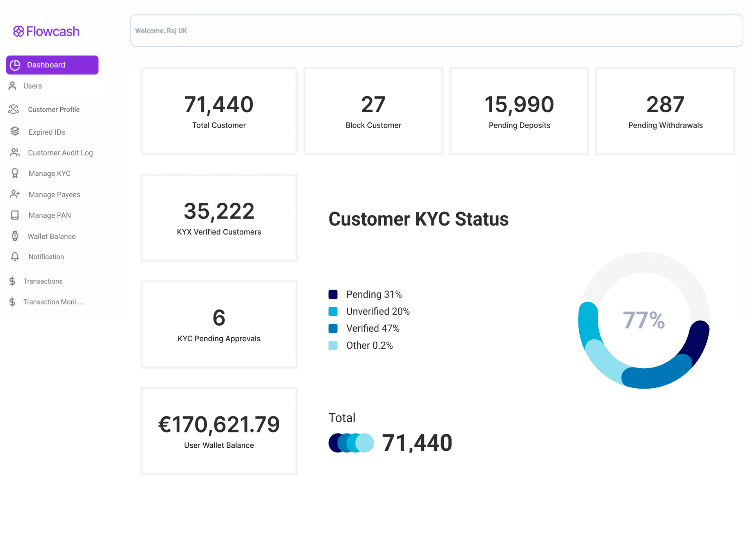Select the Manage KYC badge icon
The image size is (752, 560).
[15, 173]
